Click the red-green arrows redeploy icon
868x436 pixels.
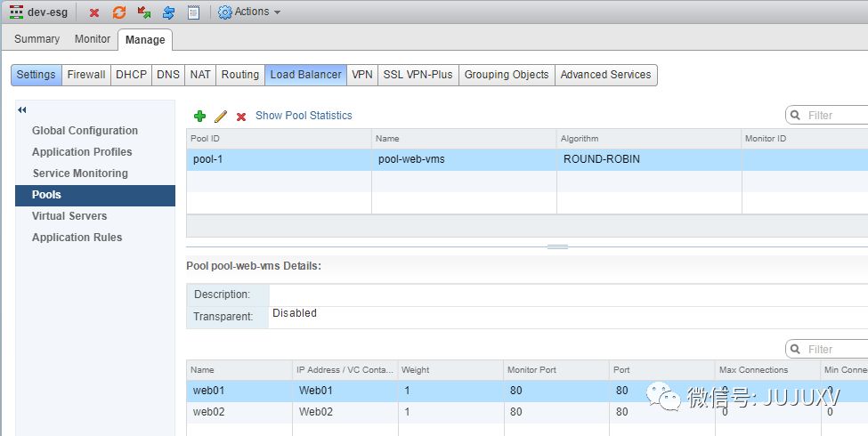tap(144, 12)
